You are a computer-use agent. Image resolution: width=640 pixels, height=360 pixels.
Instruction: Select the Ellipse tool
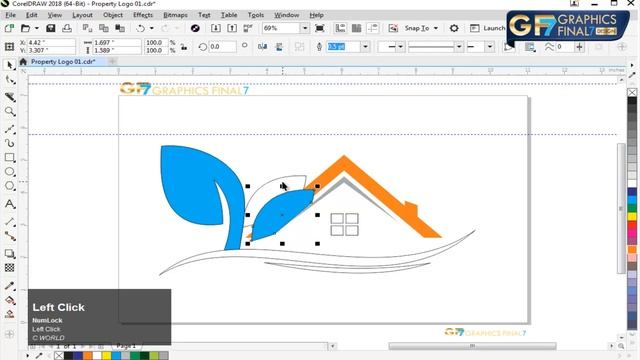(x=10, y=172)
